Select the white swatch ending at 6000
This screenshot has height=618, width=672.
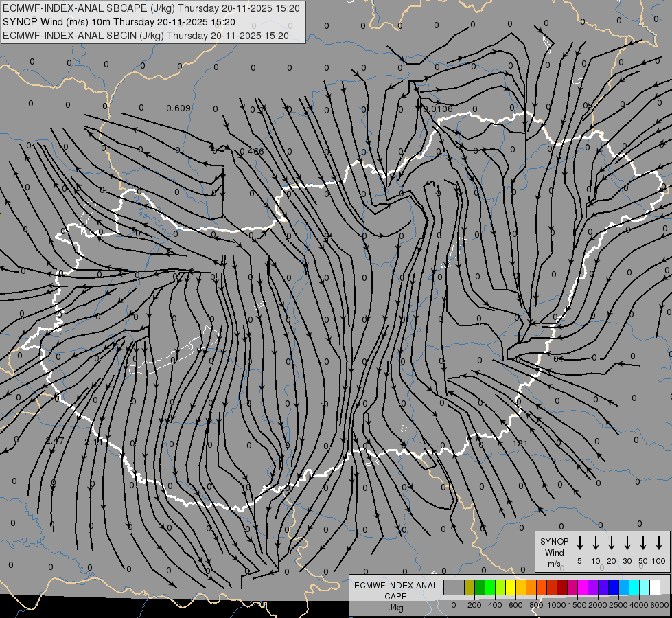[x=654, y=587]
